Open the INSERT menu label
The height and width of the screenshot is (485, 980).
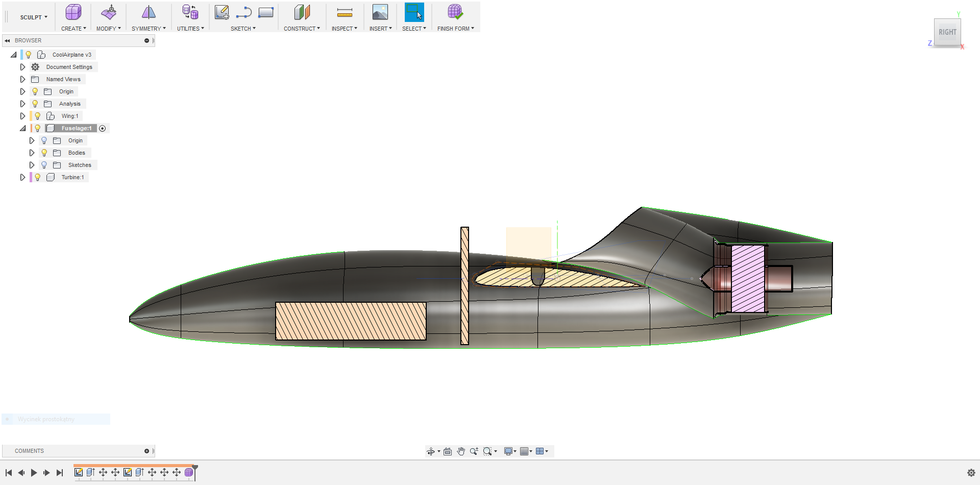[x=381, y=29]
